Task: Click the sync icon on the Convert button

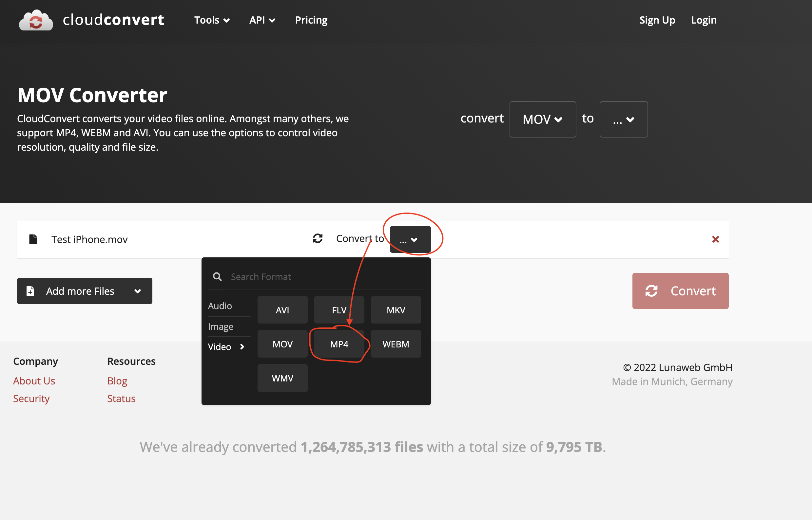Action: (x=651, y=291)
